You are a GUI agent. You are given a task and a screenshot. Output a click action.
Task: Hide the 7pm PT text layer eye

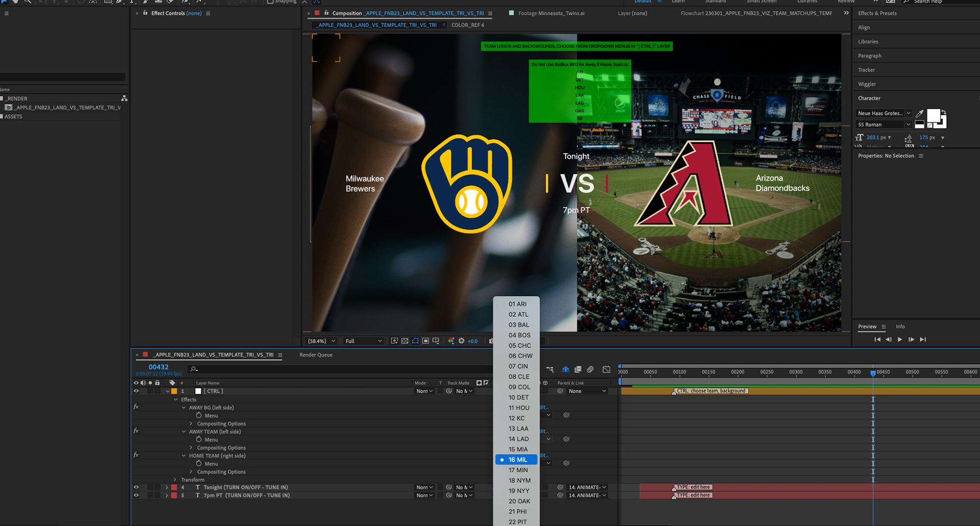click(x=136, y=495)
